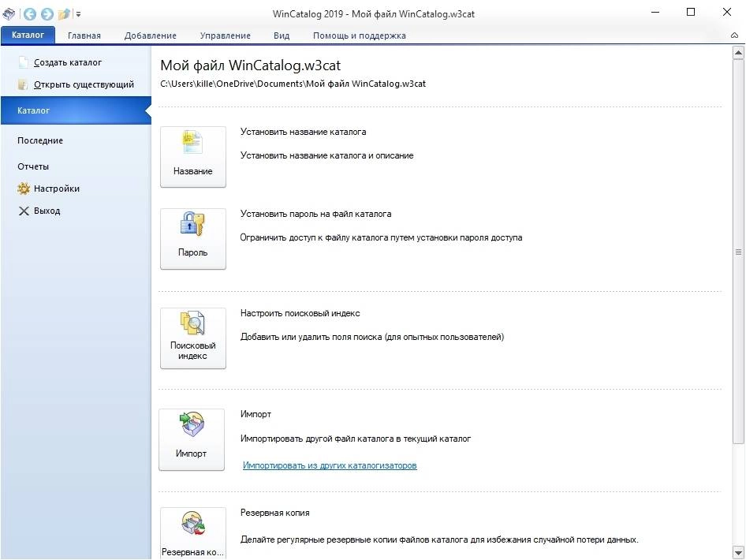Click the WinCatalog app icon in title bar
Screen dimensions: 746x560
point(9,13)
